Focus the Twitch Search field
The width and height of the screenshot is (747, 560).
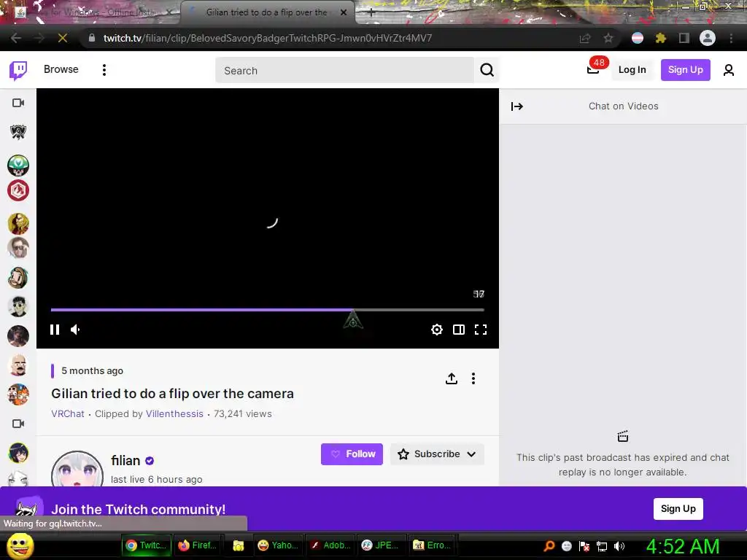[x=344, y=71]
